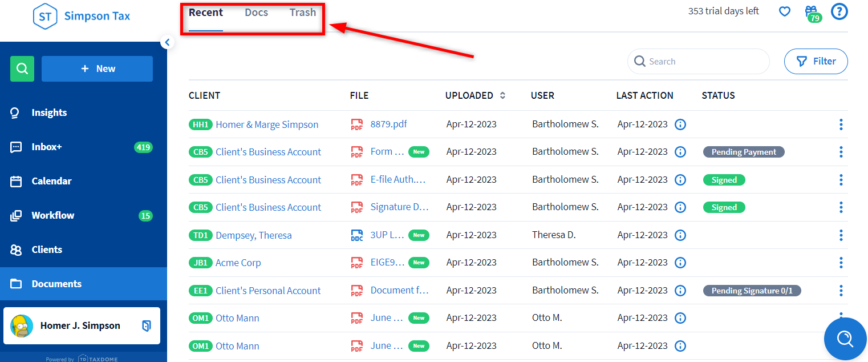Click DOC file icon in Dempsey row
868x362 pixels.
[357, 235]
